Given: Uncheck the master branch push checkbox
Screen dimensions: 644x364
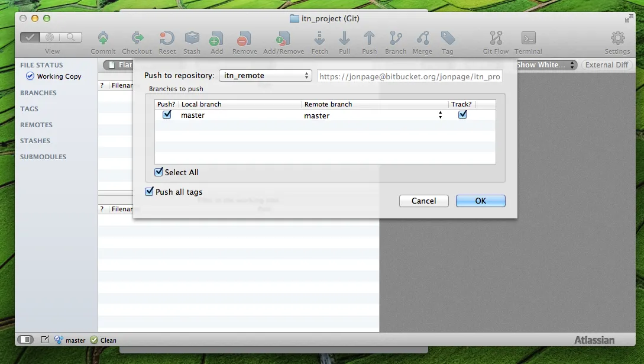Looking at the screenshot, I should [166, 115].
